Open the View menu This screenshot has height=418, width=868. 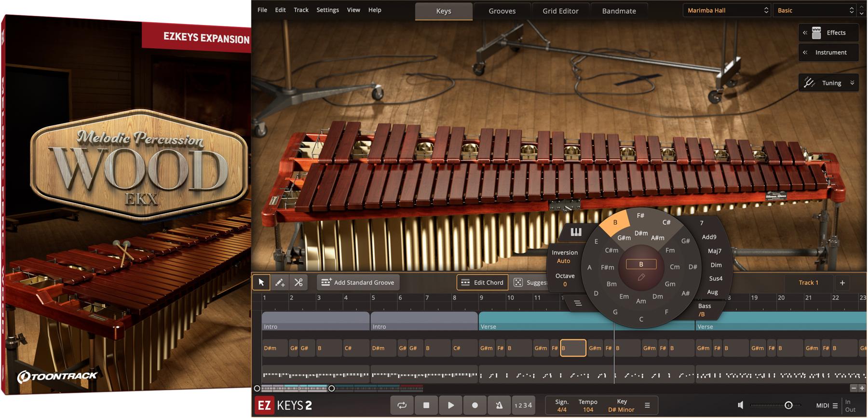353,10
